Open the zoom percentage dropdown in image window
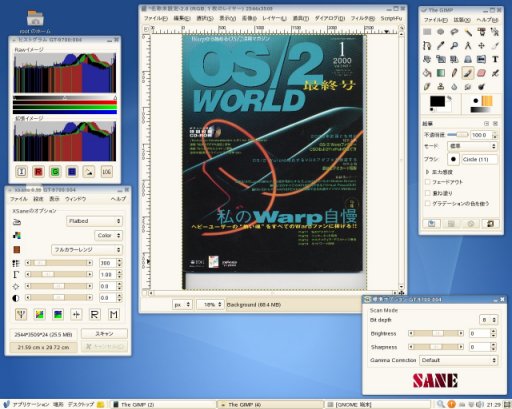The height and width of the screenshot is (409, 512). (210, 304)
